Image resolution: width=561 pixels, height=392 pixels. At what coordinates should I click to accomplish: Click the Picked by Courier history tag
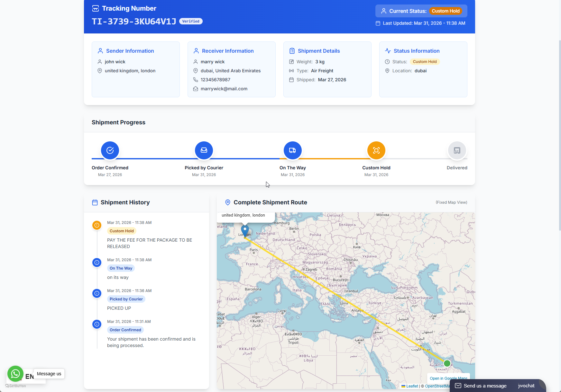click(126, 299)
